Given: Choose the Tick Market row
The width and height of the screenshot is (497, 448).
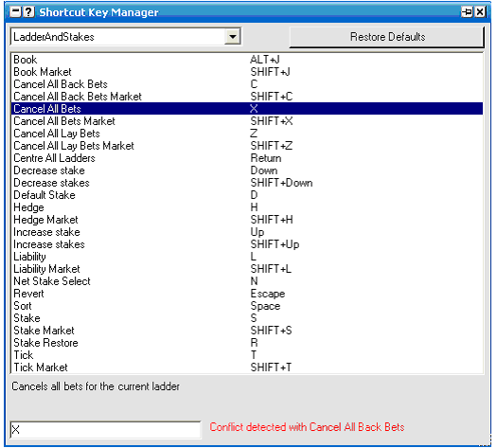Looking at the screenshot, I should pos(247,367).
